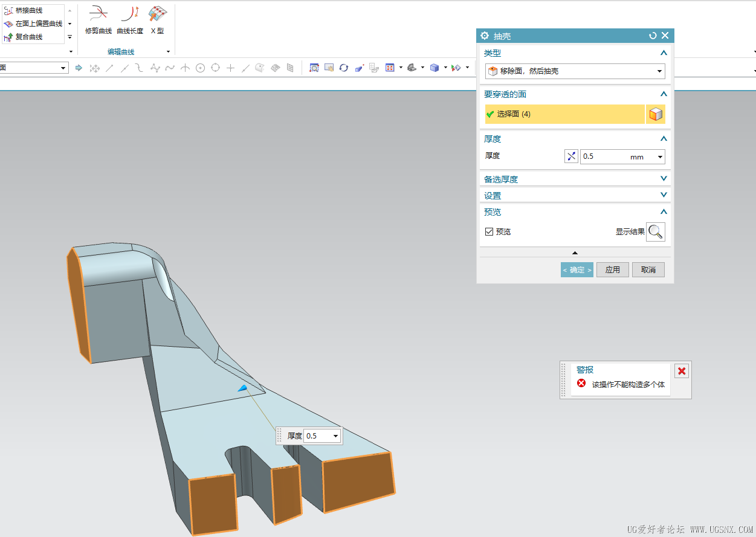
Task: Enable the poles control-point snap icon
Action: tap(155, 68)
